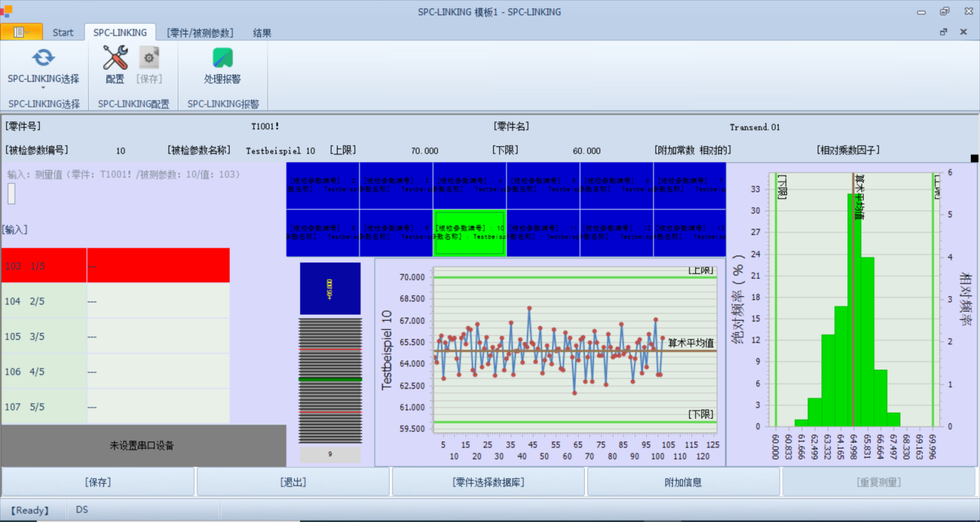Click the greyed [保存] gear file icon
This screenshot has height=522, width=980.
pos(149,58)
